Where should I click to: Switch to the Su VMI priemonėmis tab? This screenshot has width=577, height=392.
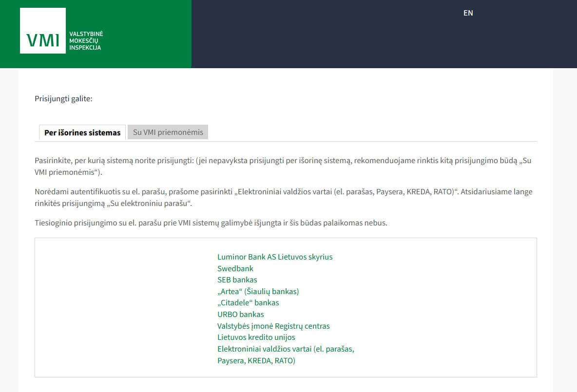point(168,132)
